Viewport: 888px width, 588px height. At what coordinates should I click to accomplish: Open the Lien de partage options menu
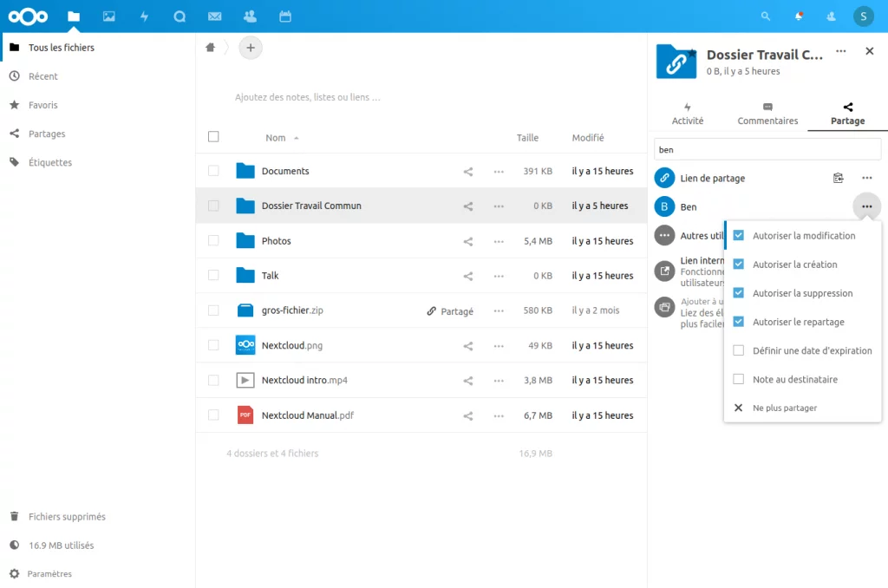[x=867, y=178]
